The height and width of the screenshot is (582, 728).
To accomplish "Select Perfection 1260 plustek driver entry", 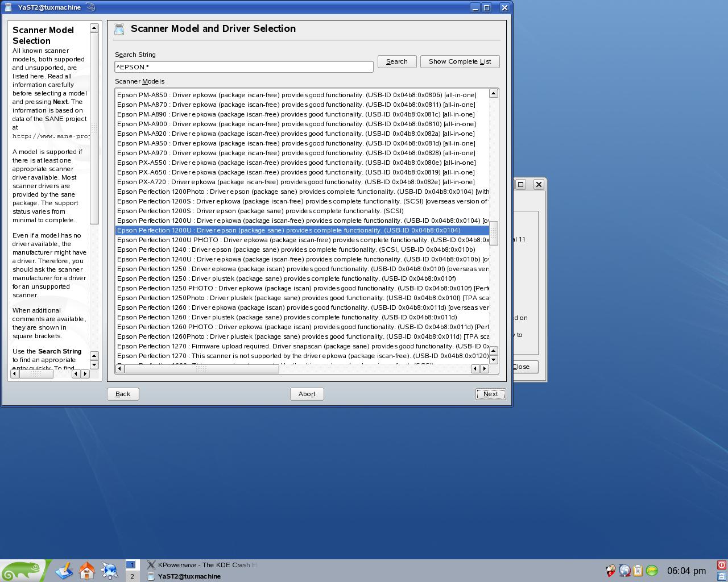I will tap(302, 317).
